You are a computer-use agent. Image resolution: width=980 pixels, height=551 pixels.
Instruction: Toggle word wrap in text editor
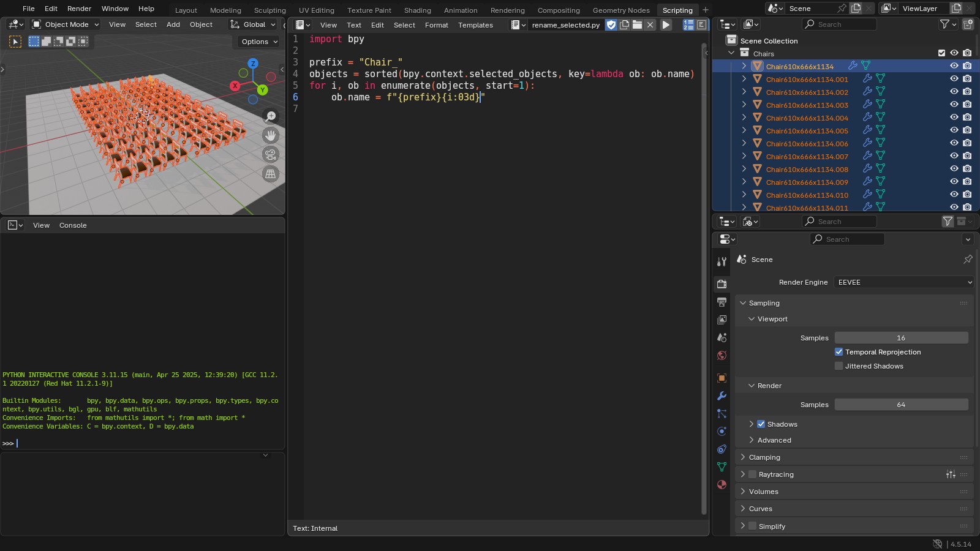[x=701, y=25]
